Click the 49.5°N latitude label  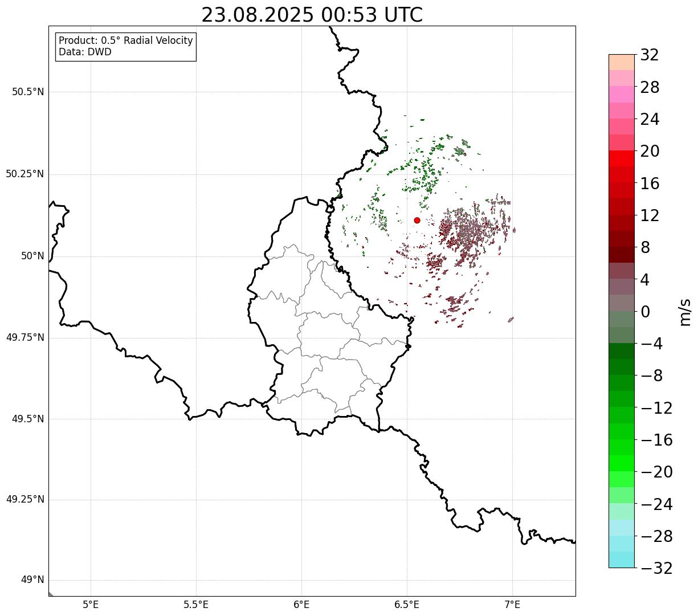point(28,419)
